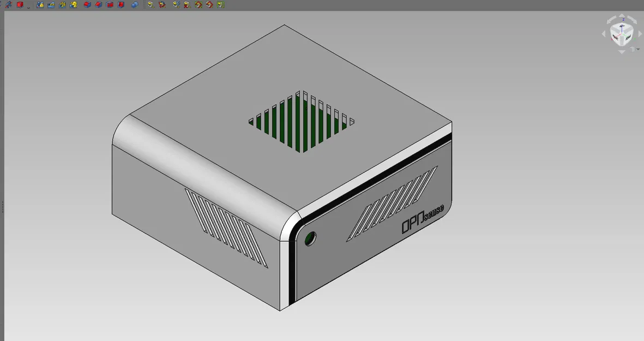
Task: Select the red wedge half-section icon
Action: (x=98, y=5)
